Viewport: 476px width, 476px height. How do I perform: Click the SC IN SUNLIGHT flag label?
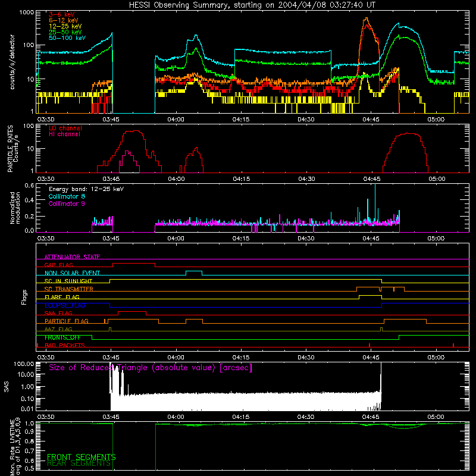tap(68, 281)
